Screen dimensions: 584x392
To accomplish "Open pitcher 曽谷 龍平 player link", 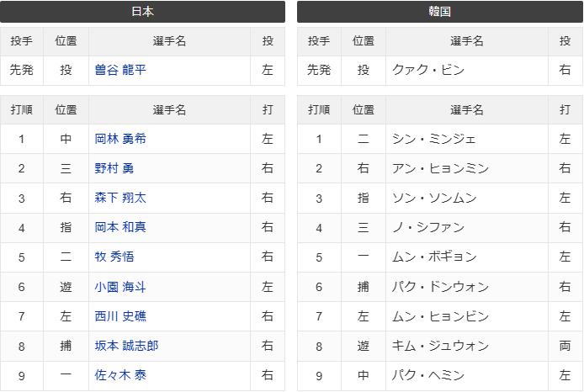I will (120, 70).
